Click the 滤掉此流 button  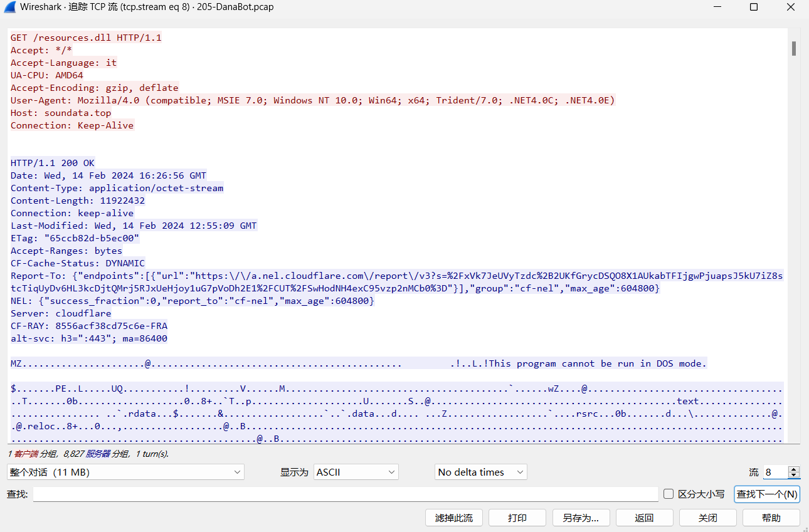[x=454, y=518]
